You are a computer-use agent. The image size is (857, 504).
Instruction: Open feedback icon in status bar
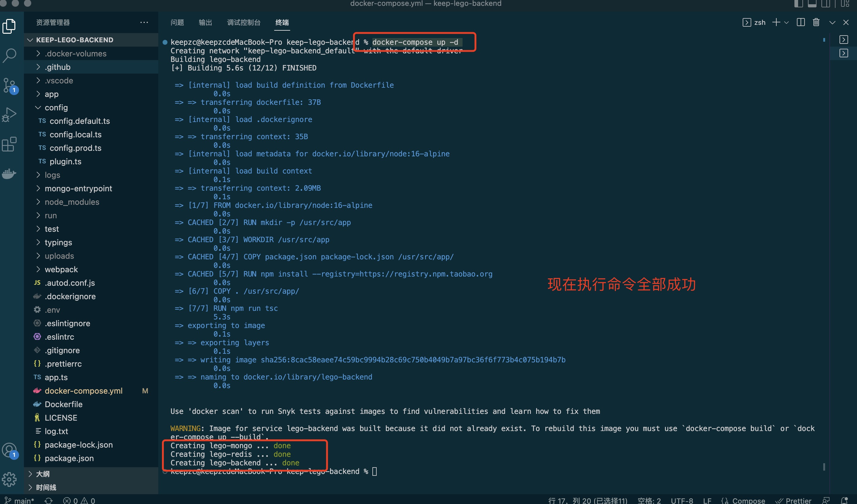click(826, 500)
